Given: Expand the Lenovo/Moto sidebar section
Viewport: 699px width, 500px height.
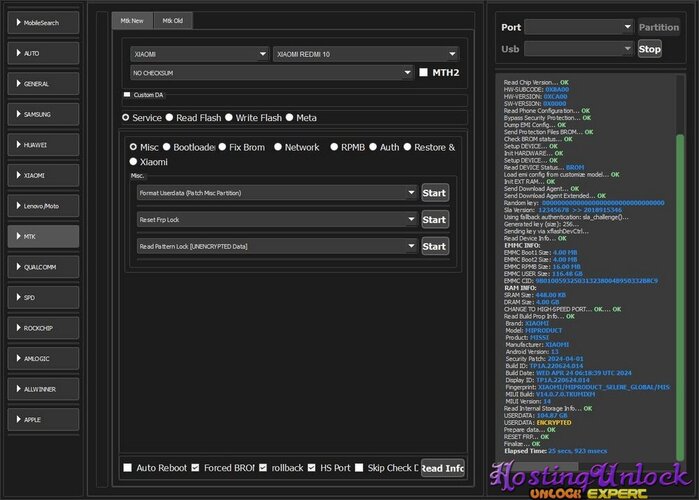Looking at the screenshot, I should tap(43, 206).
